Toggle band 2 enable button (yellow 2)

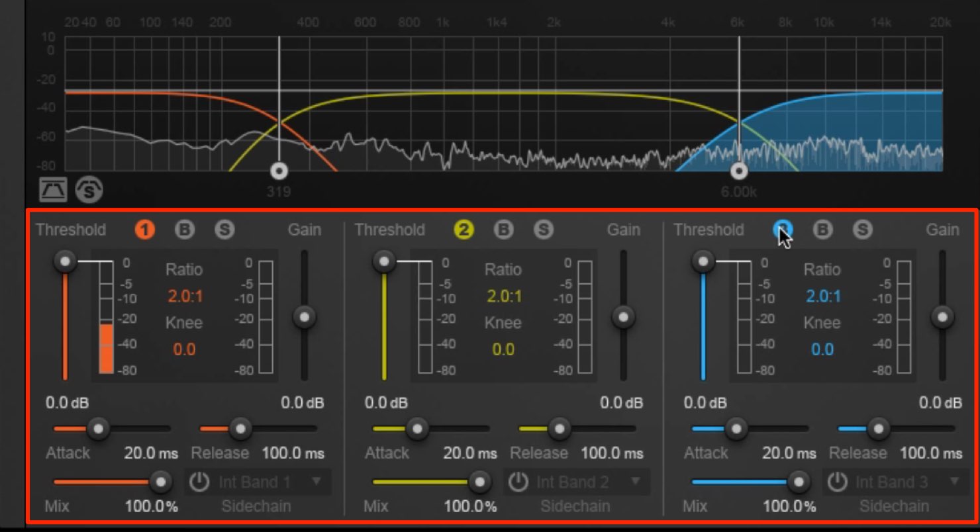tap(464, 230)
